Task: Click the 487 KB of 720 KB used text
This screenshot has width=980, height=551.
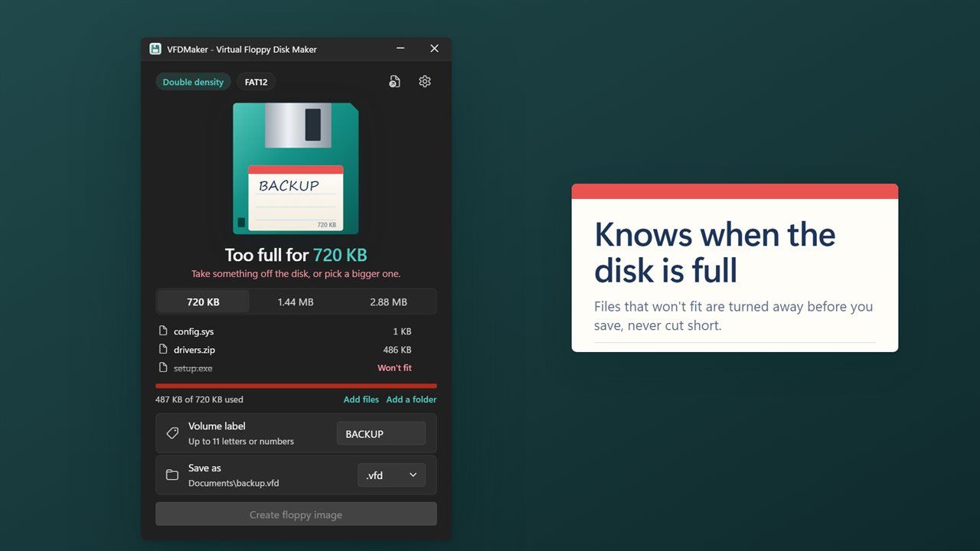Action: pos(199,399)
